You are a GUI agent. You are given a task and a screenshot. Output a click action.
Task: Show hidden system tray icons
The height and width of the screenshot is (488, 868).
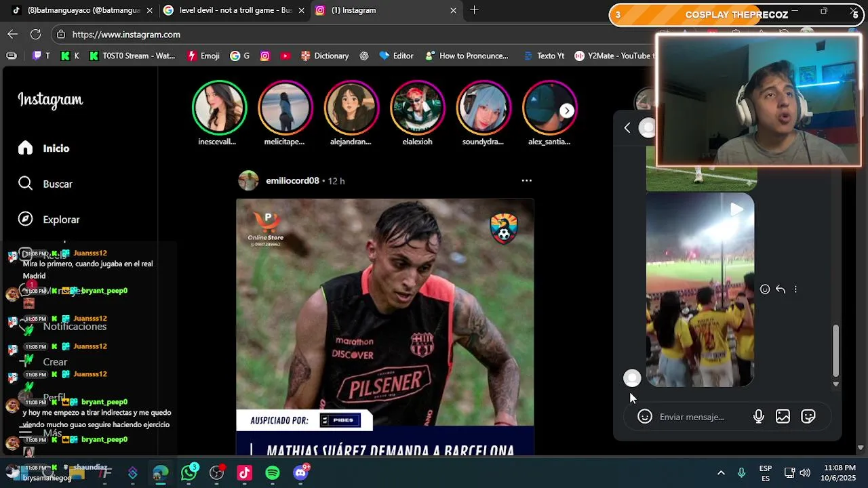pyautogui.click(x=721, y=473)
